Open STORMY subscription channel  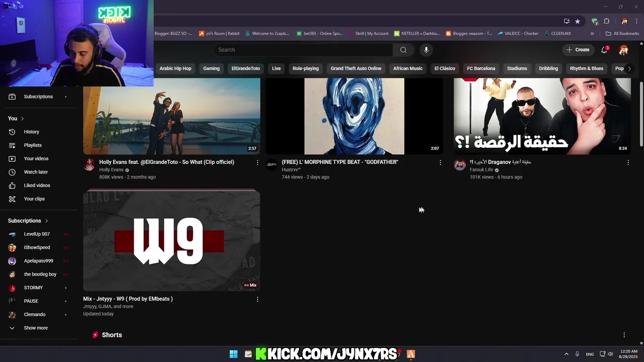[38, 288]
